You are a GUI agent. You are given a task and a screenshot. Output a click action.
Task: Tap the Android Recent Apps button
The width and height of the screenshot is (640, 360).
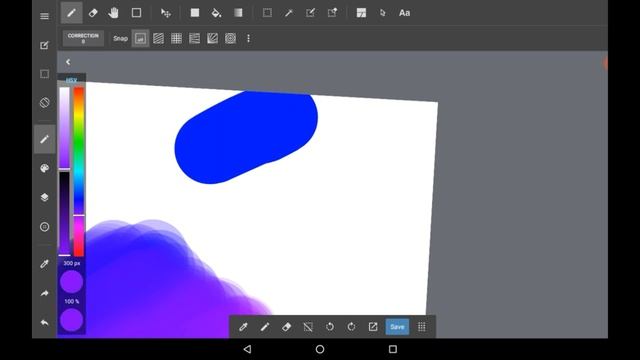click(393, 349)
